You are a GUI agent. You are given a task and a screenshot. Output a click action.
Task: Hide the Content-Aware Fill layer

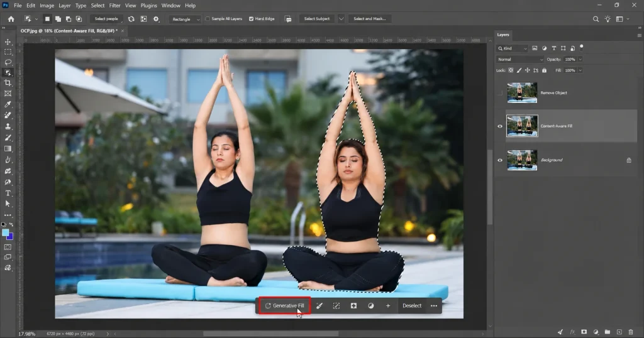pyautogui.click(x=500, y=126)
